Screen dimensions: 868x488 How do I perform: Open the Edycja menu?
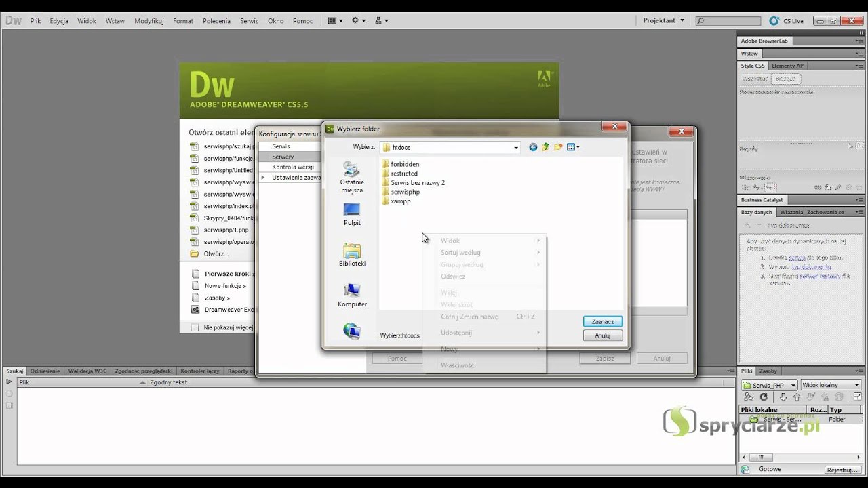coord(59,21)
